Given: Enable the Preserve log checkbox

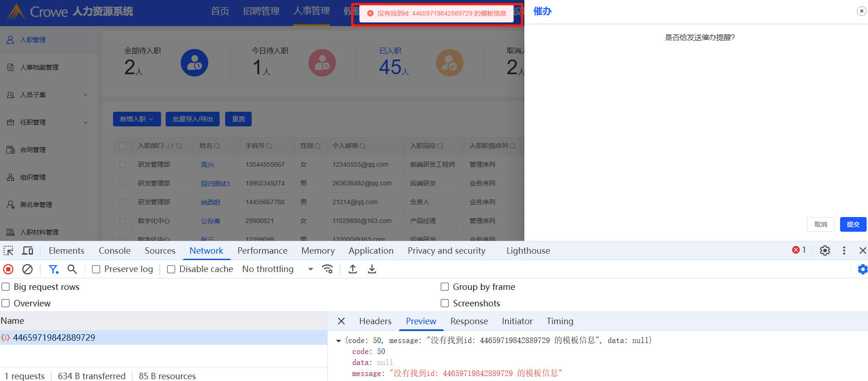Looking at the screenshot, I should coord(96,269).
